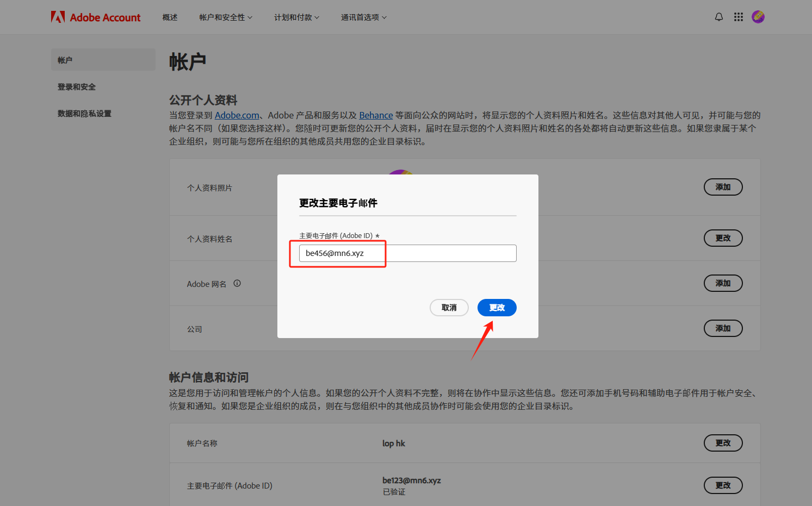Viewport: 812px width, 506px height.
Task: Click the 公开个人资料 section heading
Action: (x=203, y=100)
